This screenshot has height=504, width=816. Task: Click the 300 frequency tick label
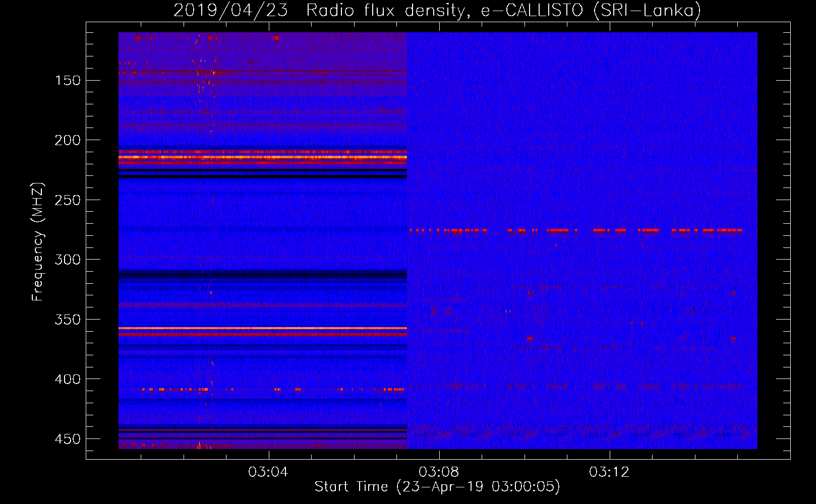pyautogui.click(x=68, y=260)
